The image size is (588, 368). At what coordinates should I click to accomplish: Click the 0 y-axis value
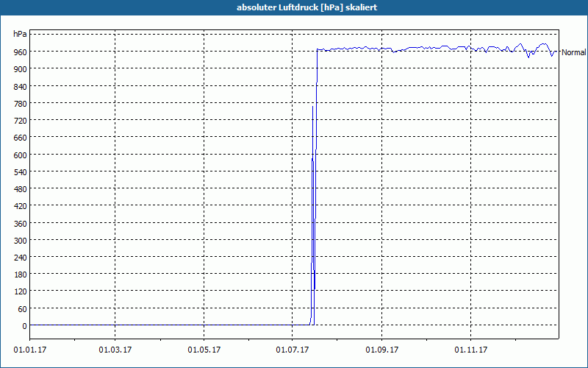click(x=24, y=326)
